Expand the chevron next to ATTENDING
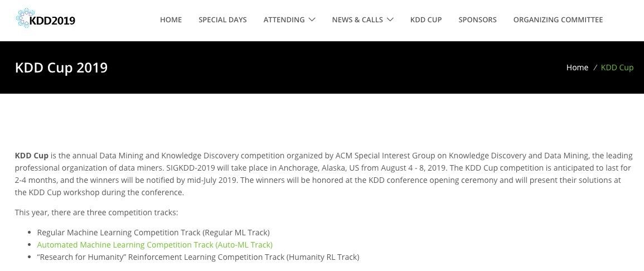This screenshot has height=271, width=644. click(312, 20)
